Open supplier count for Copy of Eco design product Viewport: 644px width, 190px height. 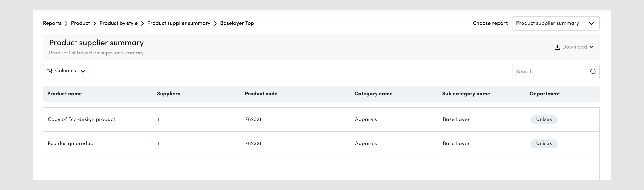click(x=158, y=119)
